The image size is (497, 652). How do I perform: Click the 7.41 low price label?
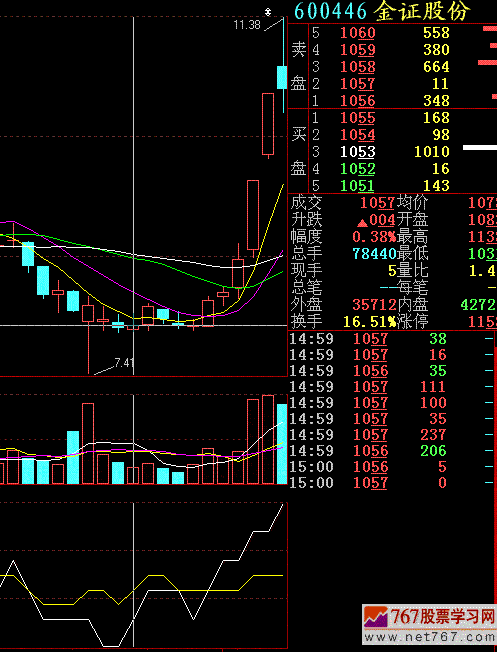pyautogui.click(x=124, y=363)
